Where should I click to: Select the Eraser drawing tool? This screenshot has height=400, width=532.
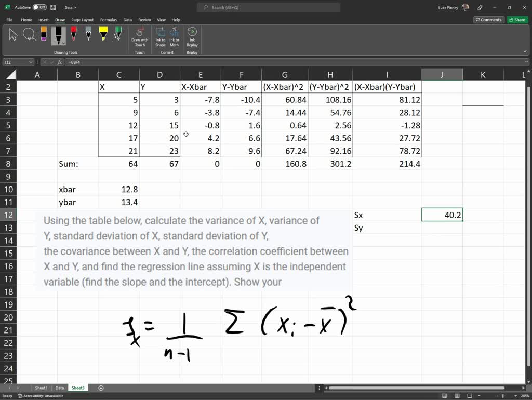[x=43, y=34]
